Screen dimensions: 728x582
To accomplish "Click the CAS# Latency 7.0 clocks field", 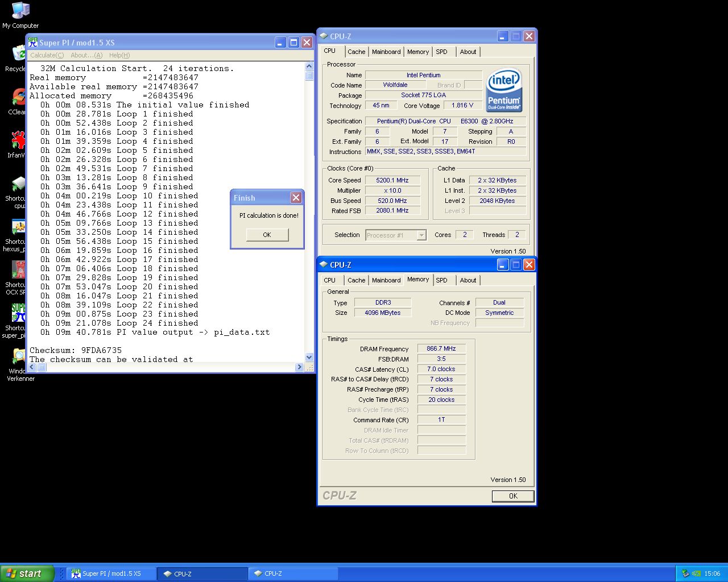I will [441, 369].
